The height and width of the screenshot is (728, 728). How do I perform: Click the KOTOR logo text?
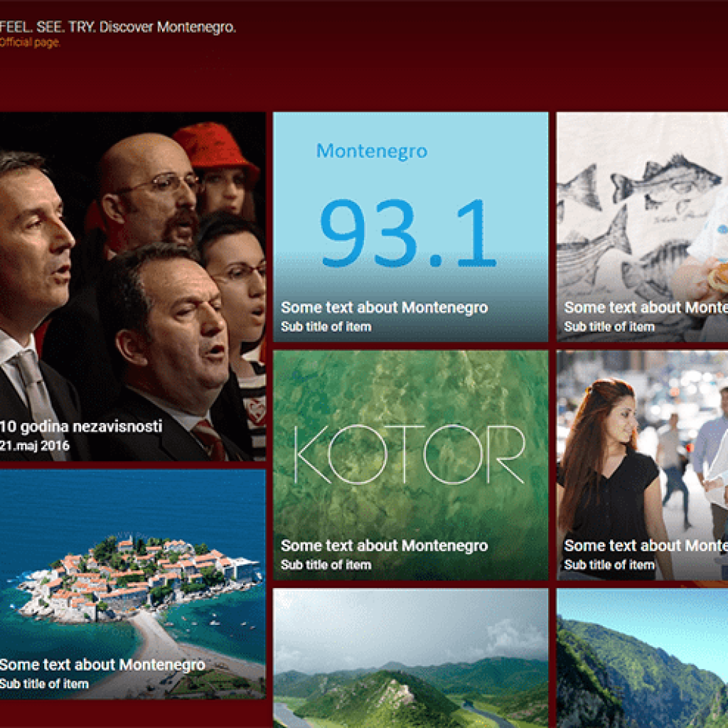pyautogui.click(x=410, y=454)
